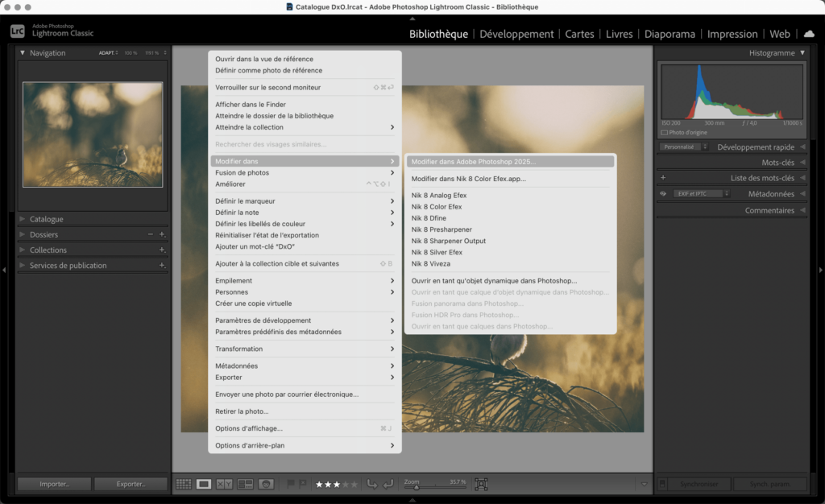Open toolbar content dropdown triangle
This screenshot has width=825, height=504.
(x=644, y=484)
